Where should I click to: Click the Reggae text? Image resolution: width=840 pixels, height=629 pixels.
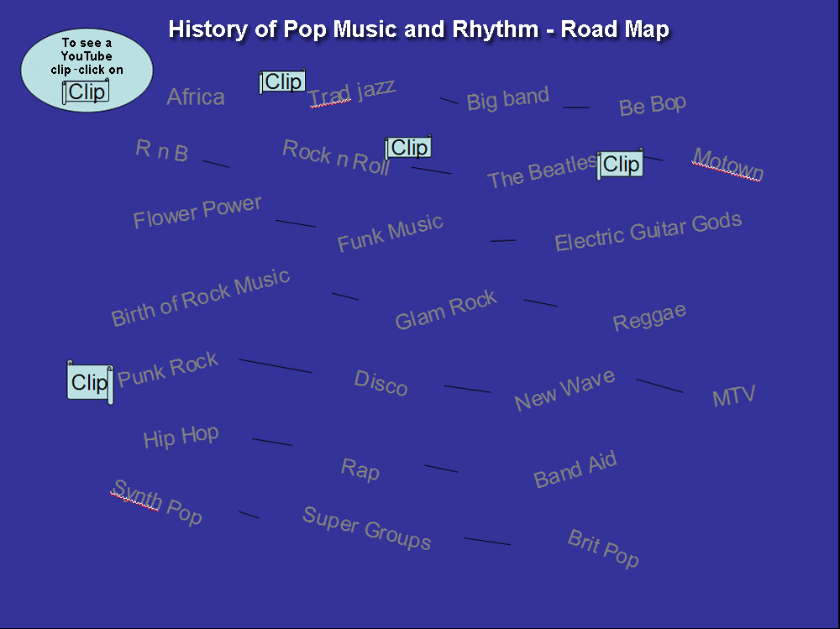[x=649, y=317]
